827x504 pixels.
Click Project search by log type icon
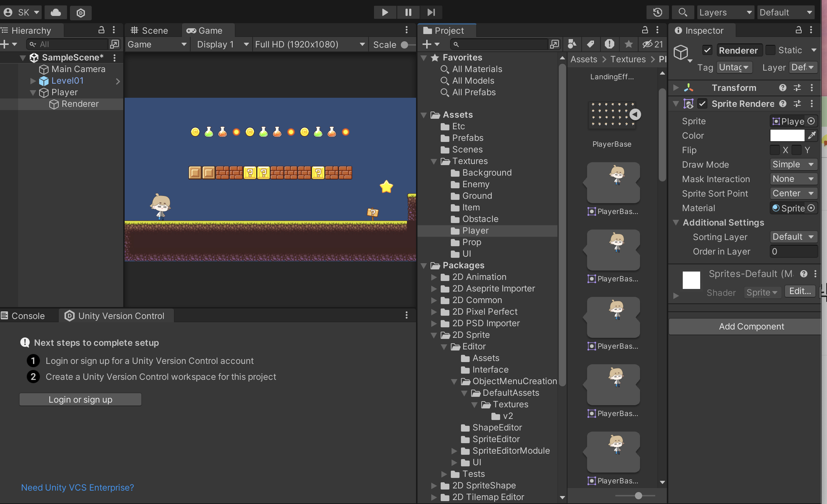[610, 44]
